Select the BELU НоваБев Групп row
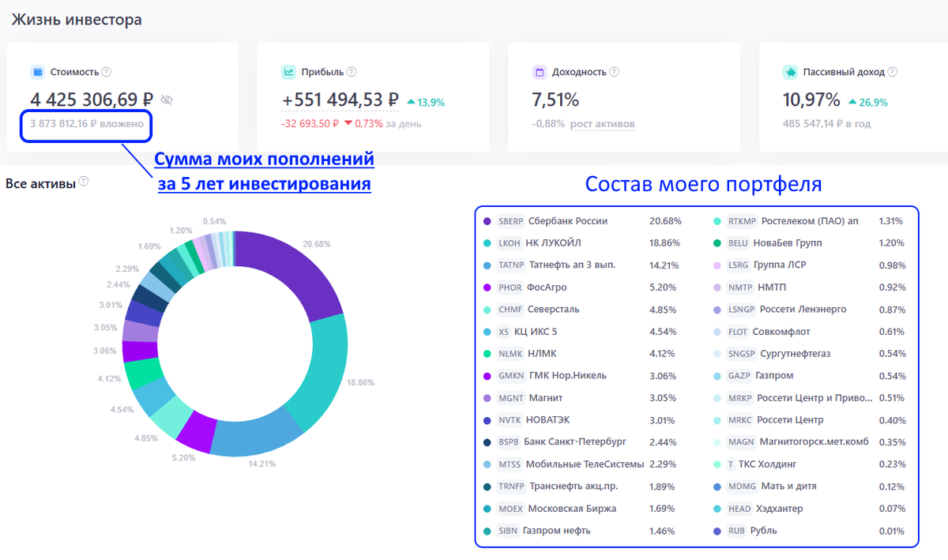This screenshot has height=560, width=948. click(809, 243)
